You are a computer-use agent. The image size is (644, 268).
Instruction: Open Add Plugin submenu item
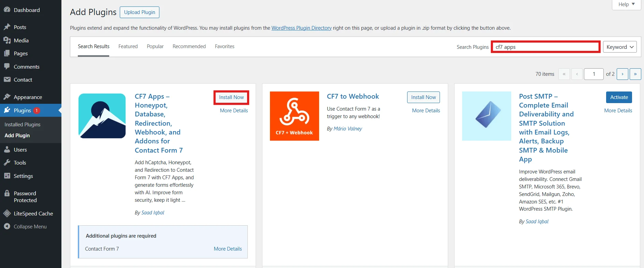[x=17, y=136]
